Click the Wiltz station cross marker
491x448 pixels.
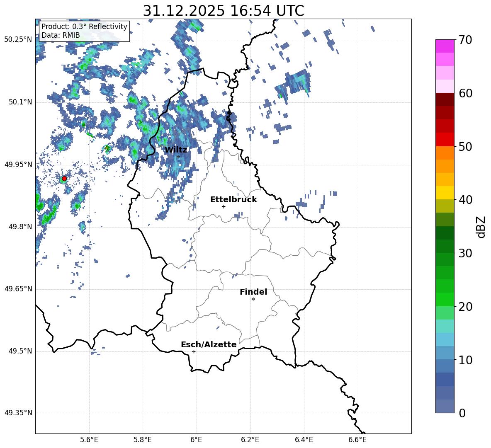[178, 157]
